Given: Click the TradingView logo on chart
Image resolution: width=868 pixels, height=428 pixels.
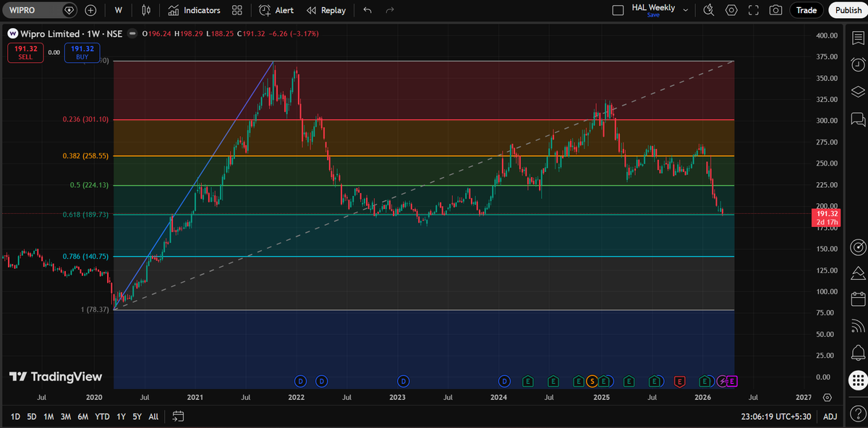Looking at the screenshot, I should (56, 377).
